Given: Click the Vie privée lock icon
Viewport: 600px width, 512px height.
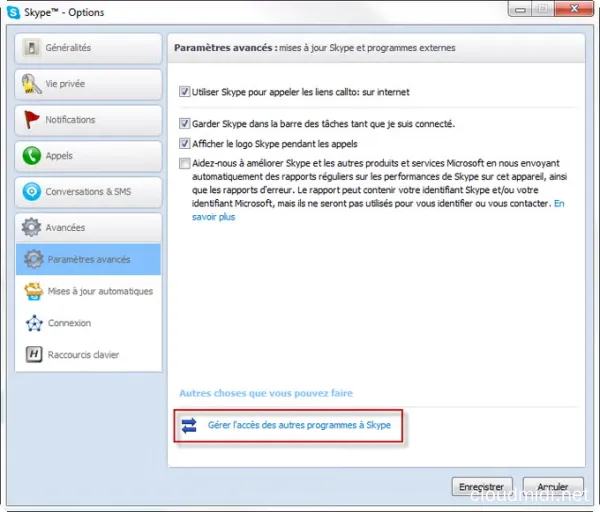Looking at the screenshot, I should pos(32,84).
